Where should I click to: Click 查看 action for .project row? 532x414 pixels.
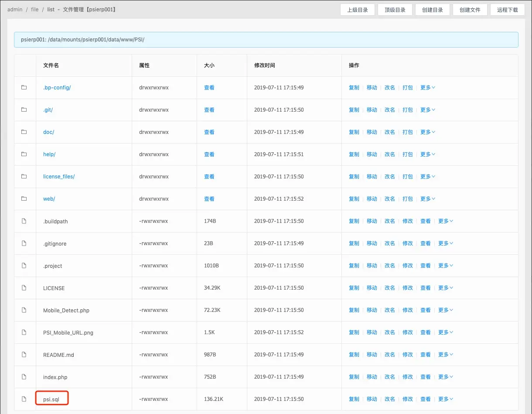click(x=426, y=266)
